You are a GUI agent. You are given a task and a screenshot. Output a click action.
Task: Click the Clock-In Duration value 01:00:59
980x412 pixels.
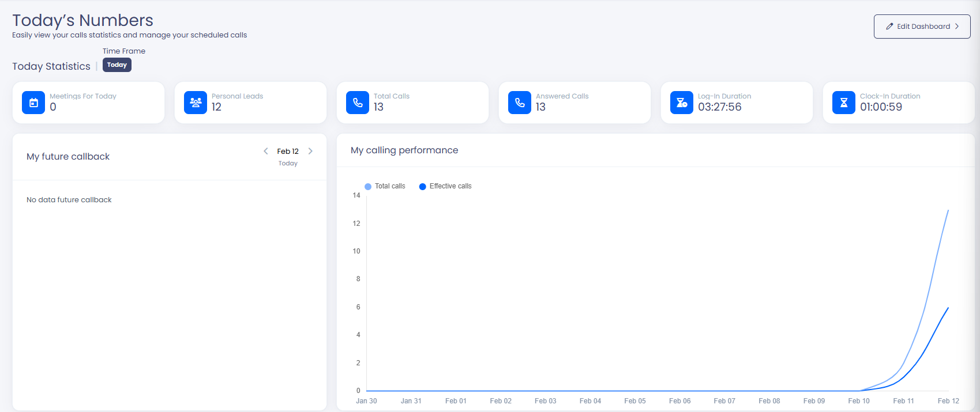click(x=881, y=107)
